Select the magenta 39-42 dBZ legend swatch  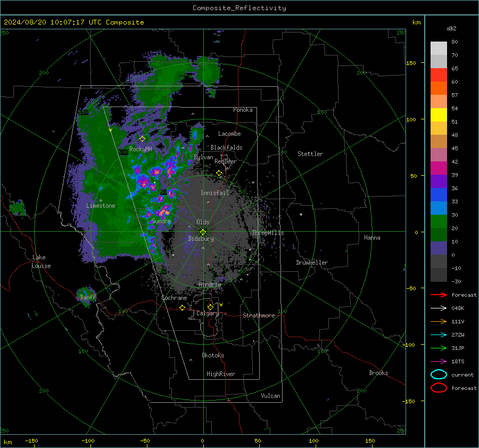(x=439, y=168)
